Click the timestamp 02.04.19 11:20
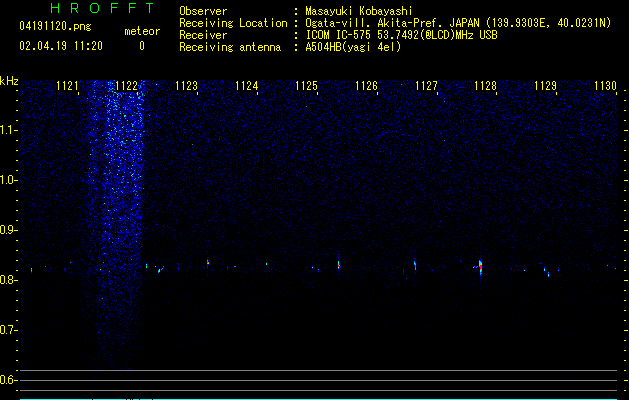The image size is (629, 400). pyautogui.click(x=61, y=46)
